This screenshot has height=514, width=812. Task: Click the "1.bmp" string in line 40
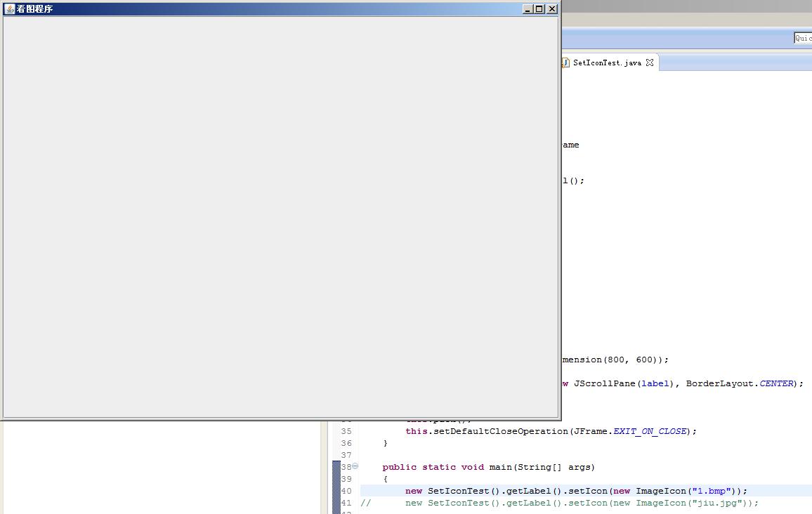pyautogui.click(x=712, y=491)
